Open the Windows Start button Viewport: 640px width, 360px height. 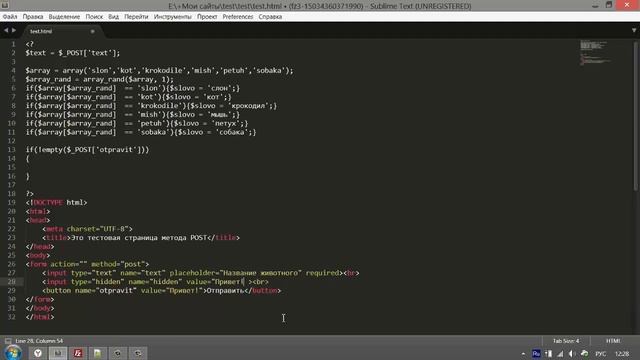pos(13,353)
